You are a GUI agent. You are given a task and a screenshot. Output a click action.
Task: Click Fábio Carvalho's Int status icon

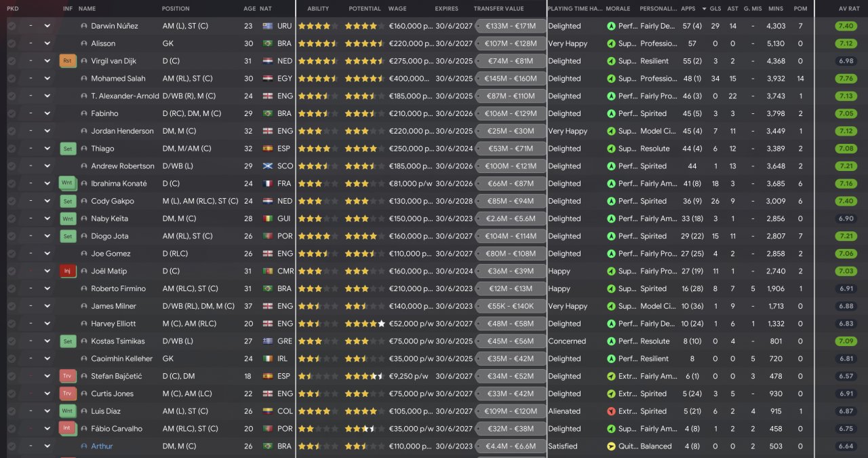[x=68, y=429]
